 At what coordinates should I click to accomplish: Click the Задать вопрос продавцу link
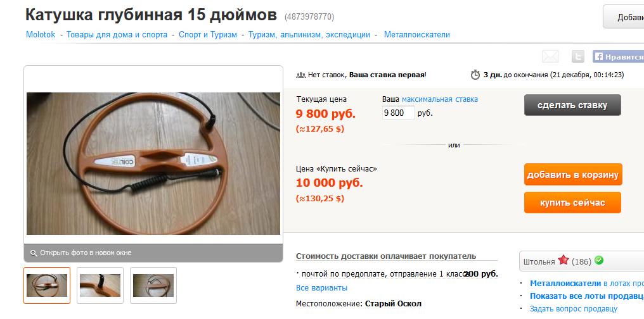[x=574, y=309]
